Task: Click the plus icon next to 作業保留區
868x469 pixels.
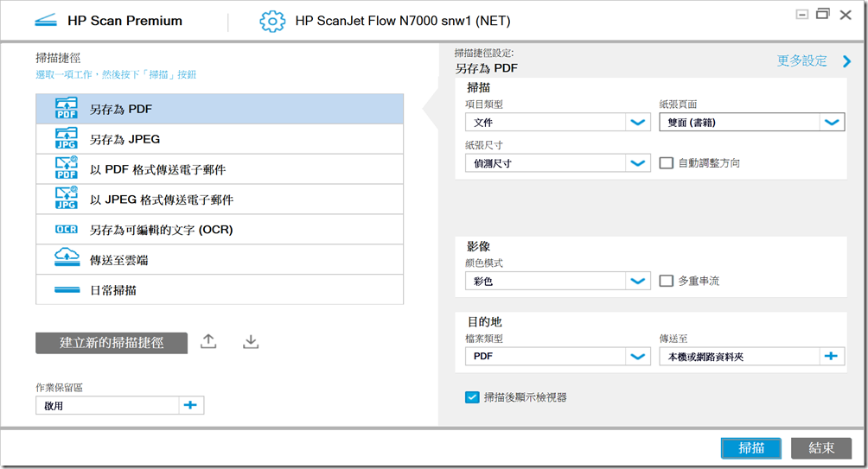Action: point(191,404)
